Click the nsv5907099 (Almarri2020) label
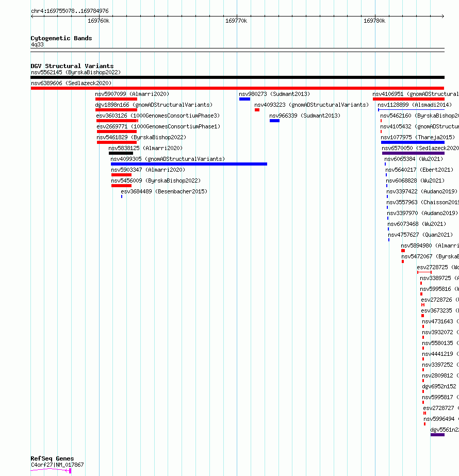This screenshot has width=459, height=476. point(132,94)
